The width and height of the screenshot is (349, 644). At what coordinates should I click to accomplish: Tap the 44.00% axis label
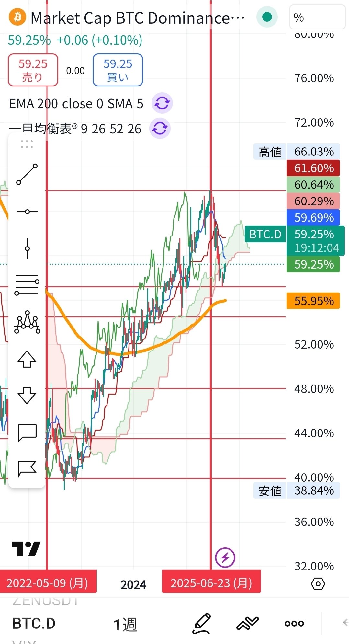314,433
